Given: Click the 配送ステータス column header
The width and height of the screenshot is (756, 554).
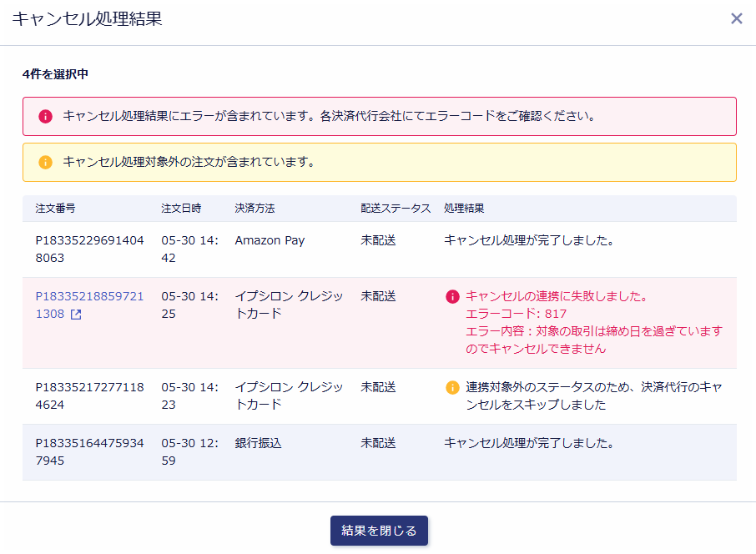Looking at the screenshot, I should 396,209.
